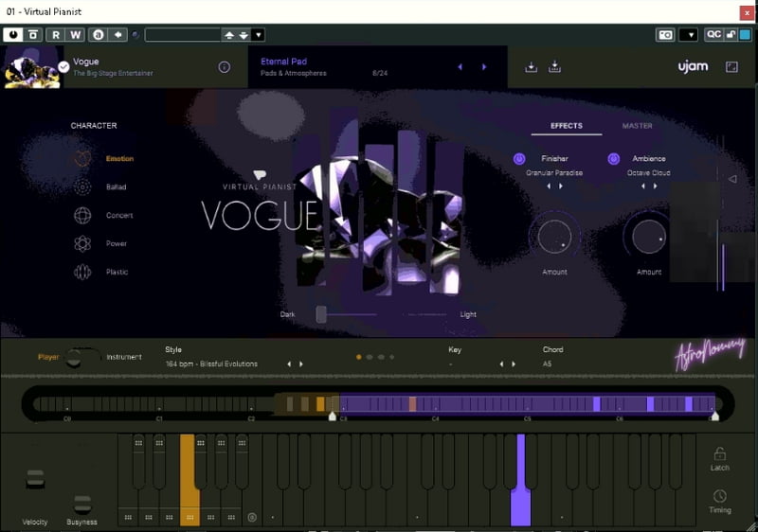Toggle the Ambience effect power button
This screenshot has width=758, height=532.
click(x=614, y=159)
